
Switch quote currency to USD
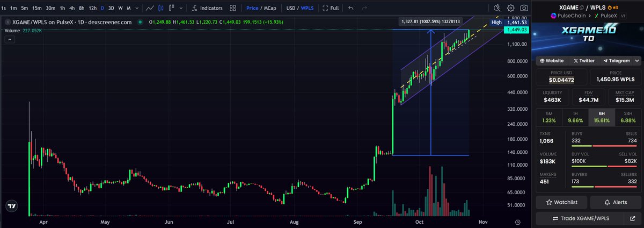click(x=291, y=8)
